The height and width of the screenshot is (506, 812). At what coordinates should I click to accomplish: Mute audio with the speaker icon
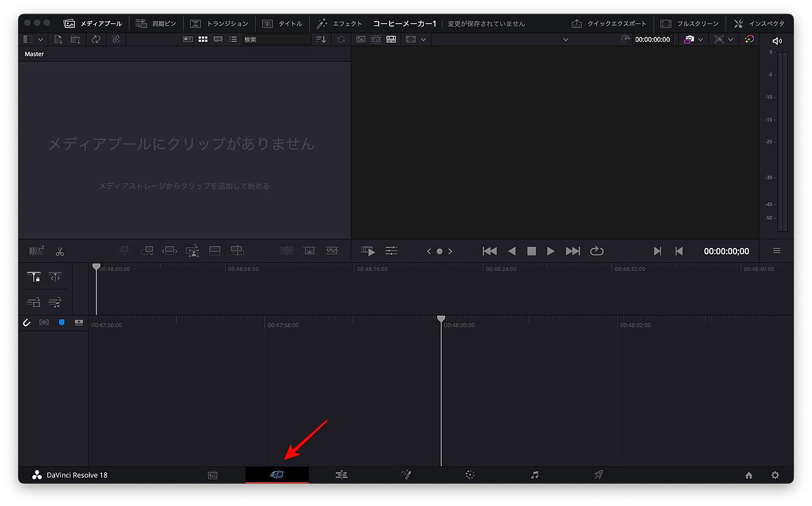pos(777,41)
